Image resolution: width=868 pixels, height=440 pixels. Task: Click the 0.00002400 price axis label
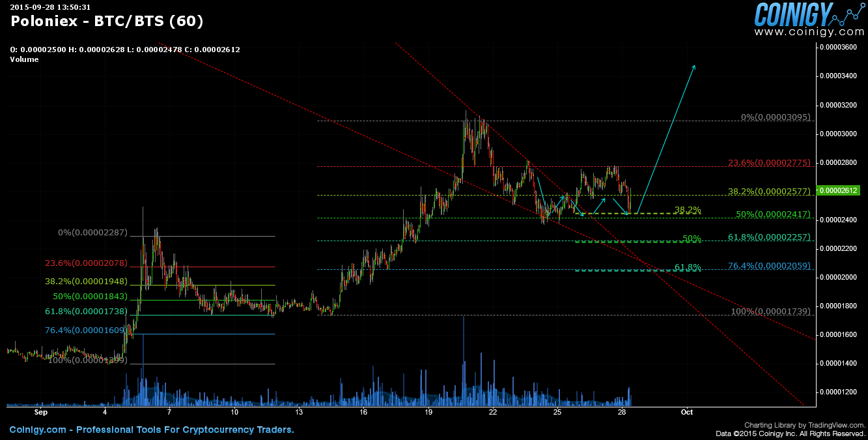pyautogui.click(x=839, y=220)
